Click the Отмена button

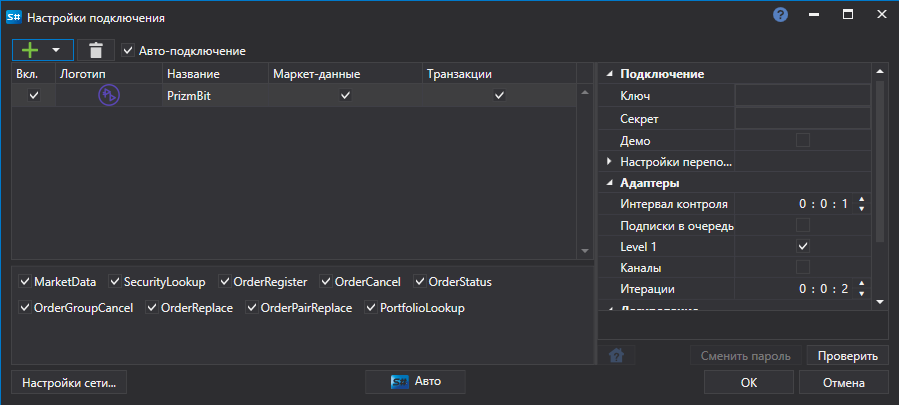pyautogui.click(x=843, y=382)
